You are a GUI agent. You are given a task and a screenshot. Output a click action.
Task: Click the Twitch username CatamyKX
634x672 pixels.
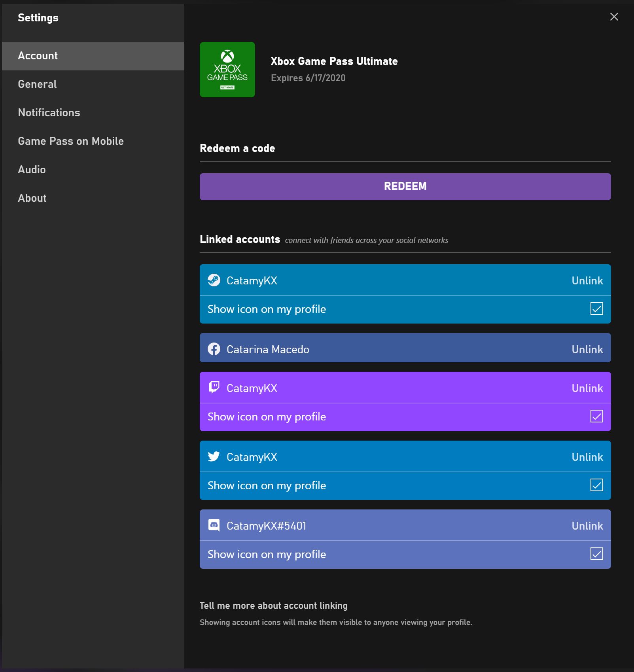point(252,388)
